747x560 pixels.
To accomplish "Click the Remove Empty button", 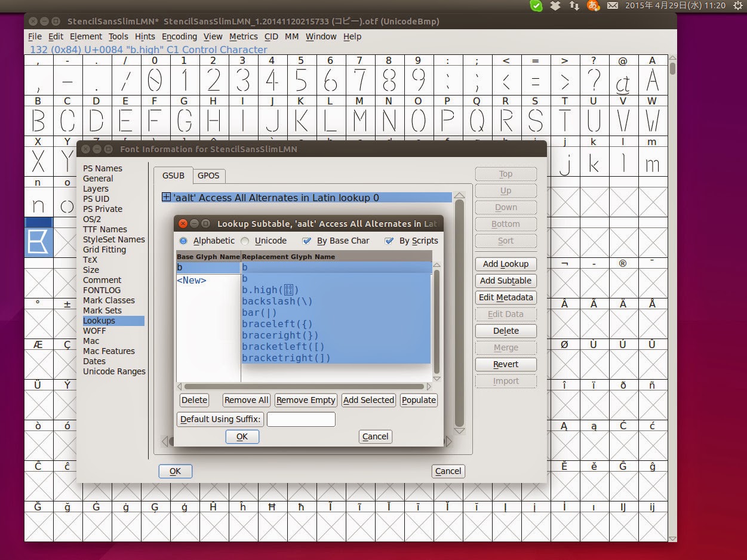I will coord(306,400).
